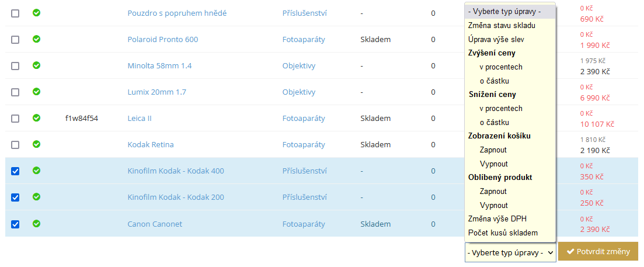
Task: Select Úprava výše slev in list
Action: click(x=510, y=39)
